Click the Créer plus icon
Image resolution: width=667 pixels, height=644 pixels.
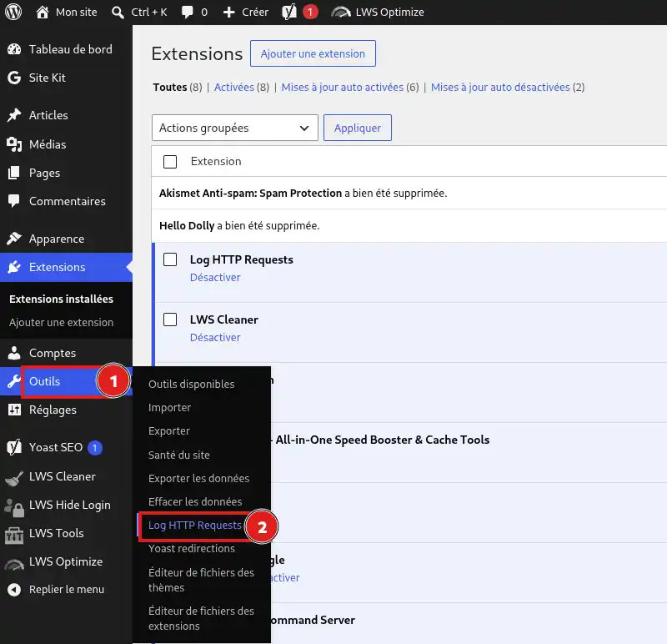point(228,13)
